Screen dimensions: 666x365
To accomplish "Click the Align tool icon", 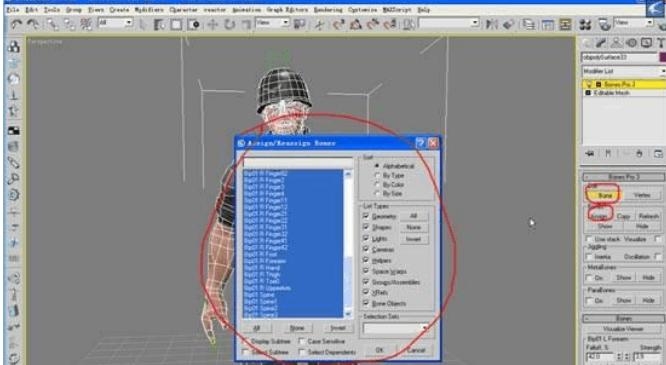I will [508, 24].
